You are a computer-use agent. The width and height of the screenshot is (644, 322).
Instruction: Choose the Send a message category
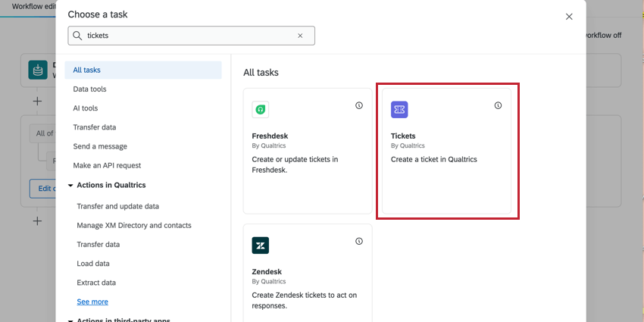point(100,146)
